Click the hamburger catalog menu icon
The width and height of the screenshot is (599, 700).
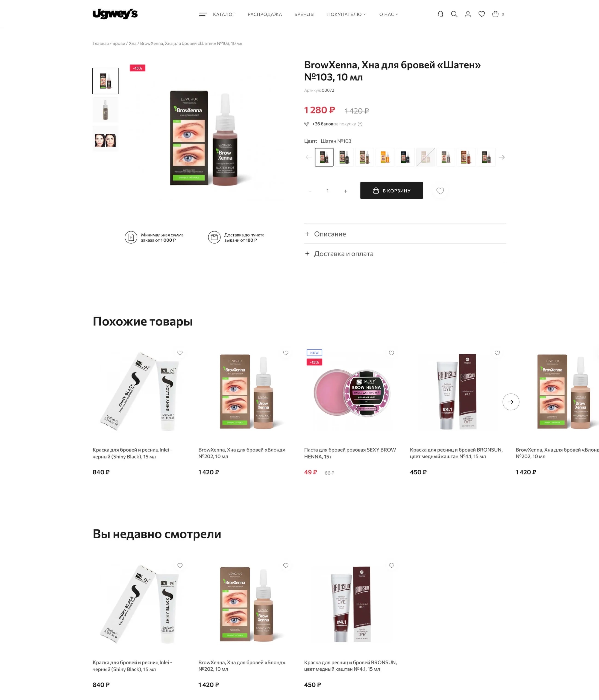click(203, 14)
